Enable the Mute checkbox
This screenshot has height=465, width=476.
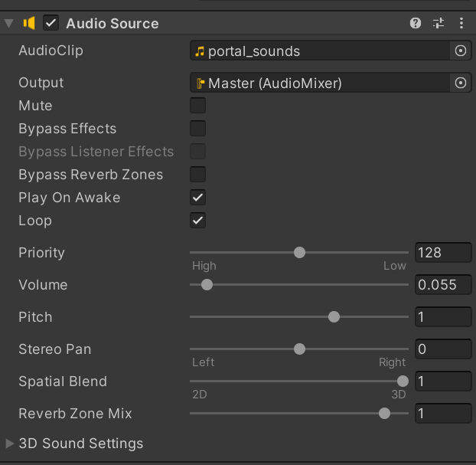pos(198,106)
